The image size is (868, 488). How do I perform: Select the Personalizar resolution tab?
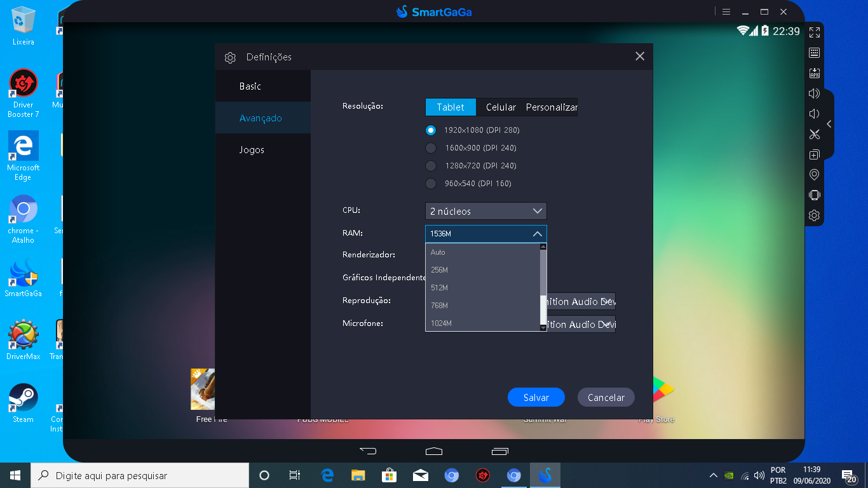[x=552, y=107]
